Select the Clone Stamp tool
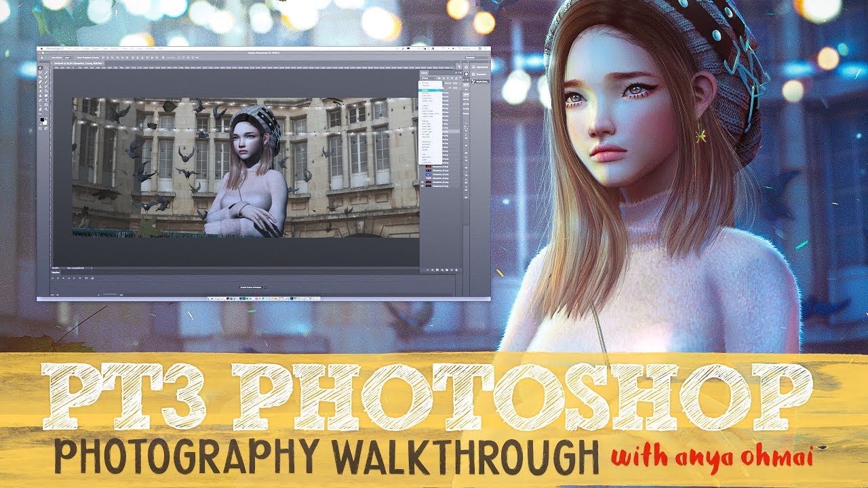The width and height of the screenshot is (868, 488). click(40, 87)
